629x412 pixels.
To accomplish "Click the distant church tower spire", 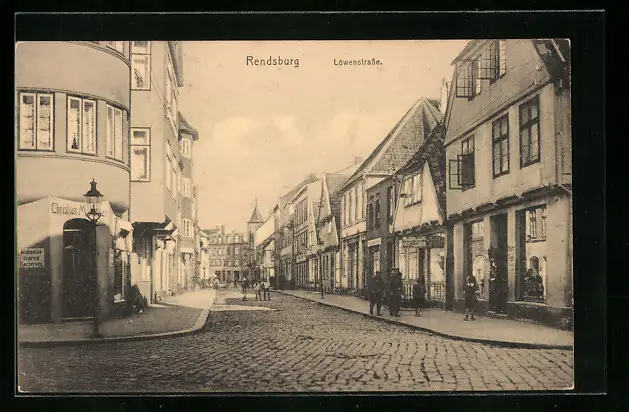I will coord(255,213).
